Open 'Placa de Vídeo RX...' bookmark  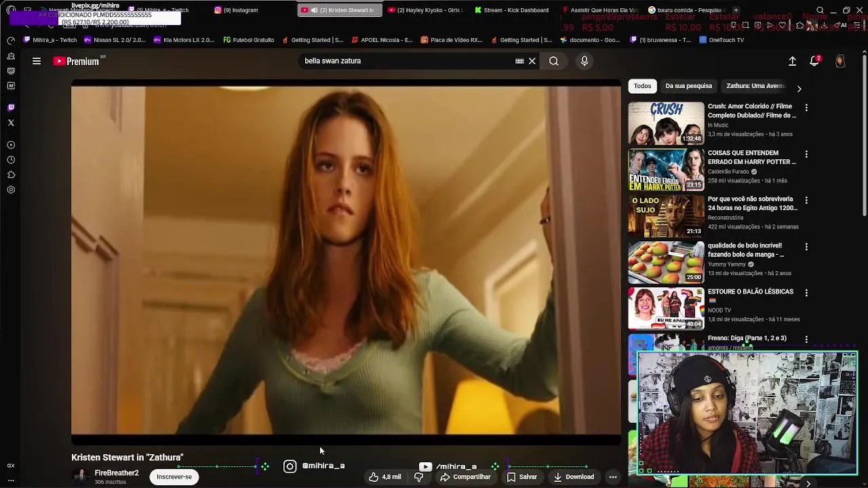click(x=452, y=40)
